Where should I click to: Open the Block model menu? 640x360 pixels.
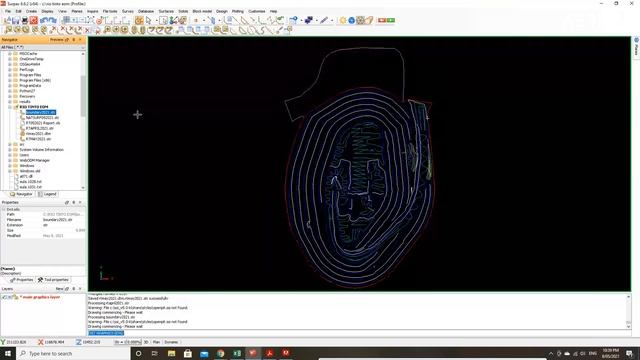tap(202, 11)
